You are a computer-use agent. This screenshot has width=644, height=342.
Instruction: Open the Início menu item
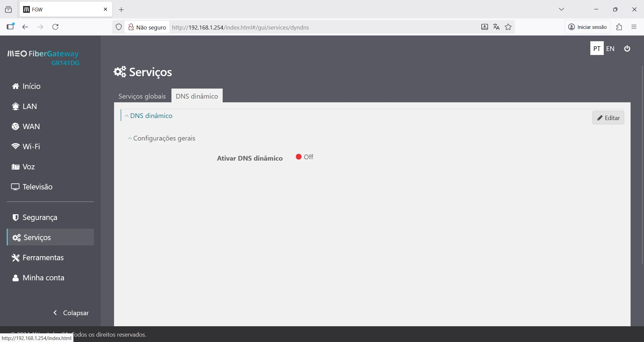[x=26, y=86]
